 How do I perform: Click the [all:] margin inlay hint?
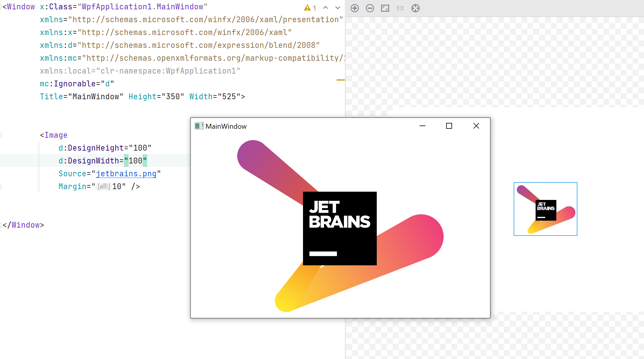[x=104, y=187]
